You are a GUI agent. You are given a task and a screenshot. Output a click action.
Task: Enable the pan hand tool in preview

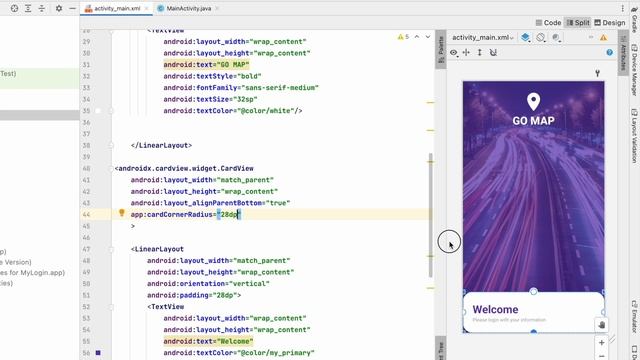601,325
